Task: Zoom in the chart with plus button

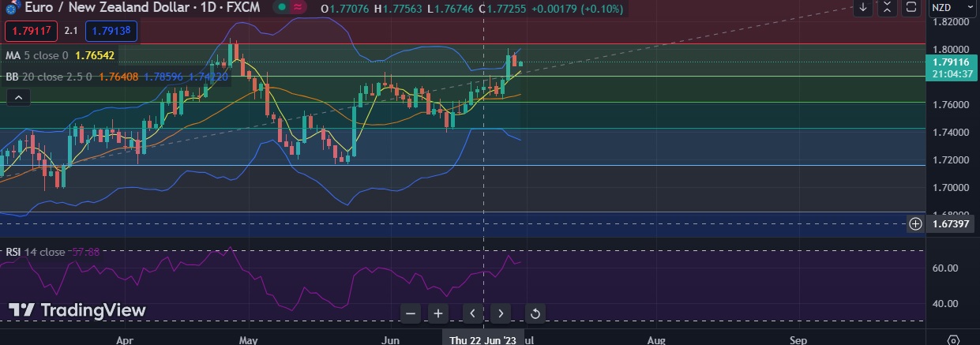Action: point(437,313)
